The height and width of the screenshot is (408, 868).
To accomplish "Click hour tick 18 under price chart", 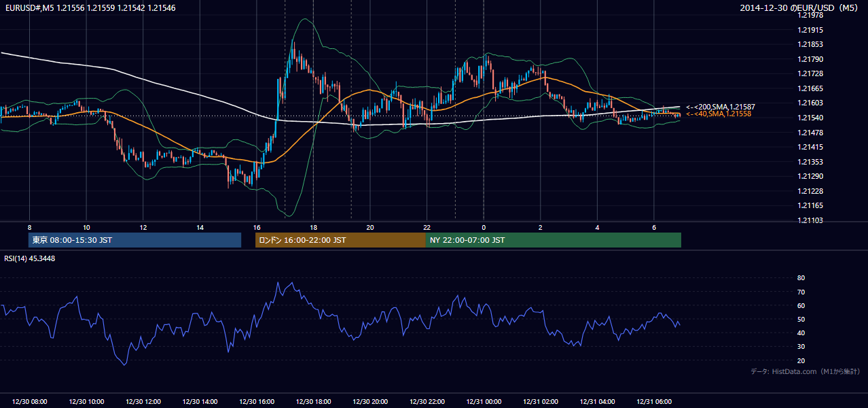I will [x=313, y=227].
